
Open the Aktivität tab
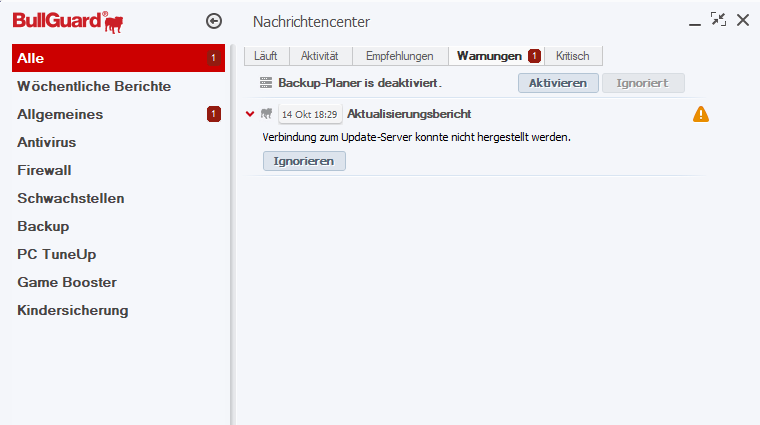click(x=320, y=56)
